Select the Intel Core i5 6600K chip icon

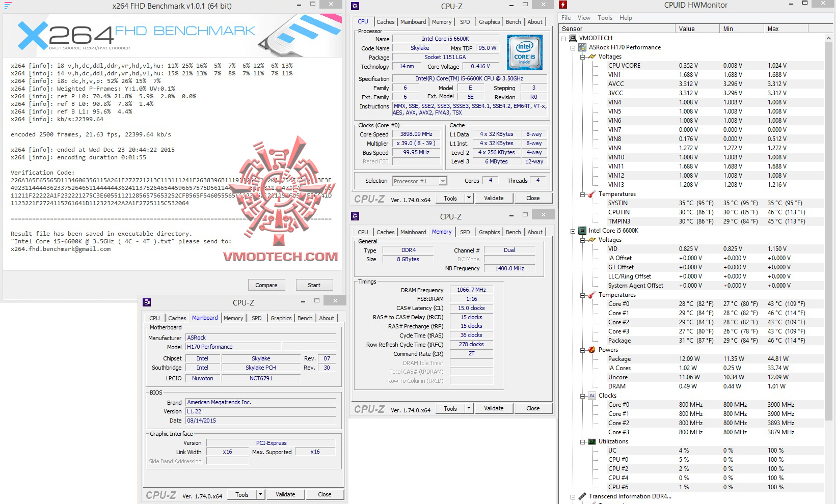click(x=583, y=231)
